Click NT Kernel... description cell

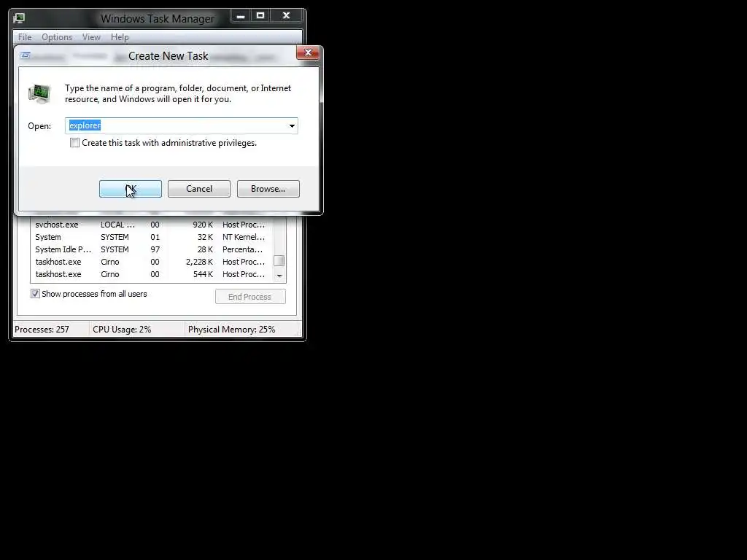click(x=244, y=237)
